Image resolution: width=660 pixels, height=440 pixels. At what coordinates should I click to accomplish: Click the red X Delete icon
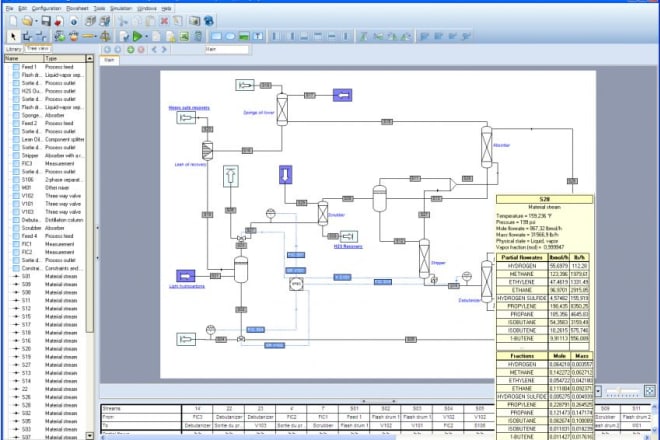point(164,21)
